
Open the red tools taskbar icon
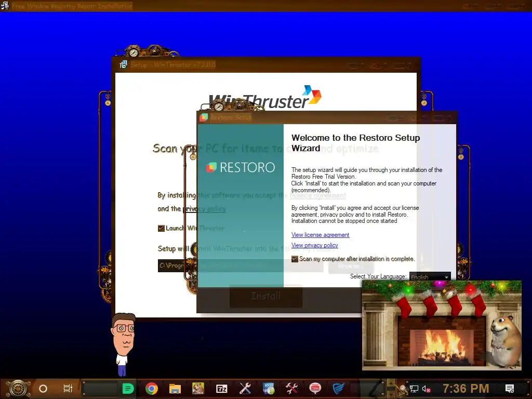coord(292,389)
